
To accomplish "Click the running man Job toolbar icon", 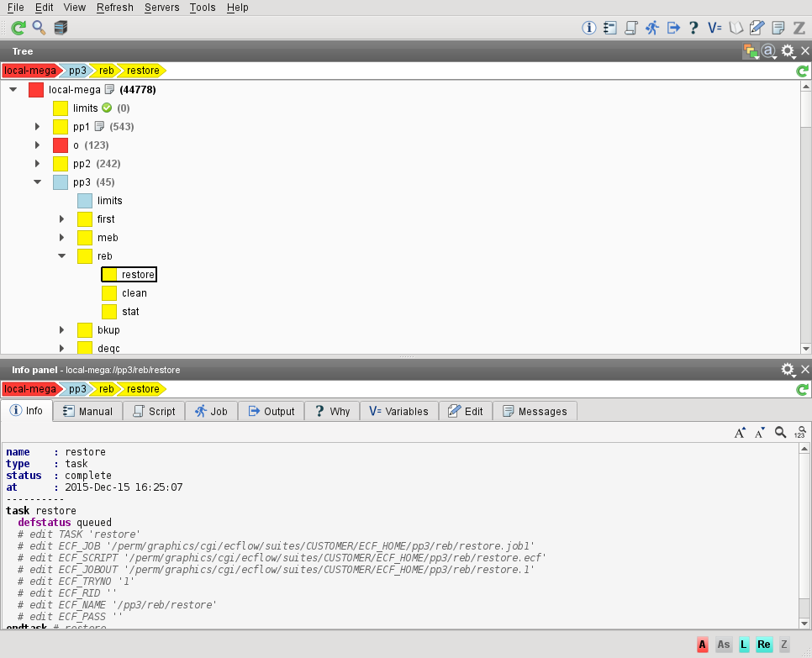I will click(652, 28).
